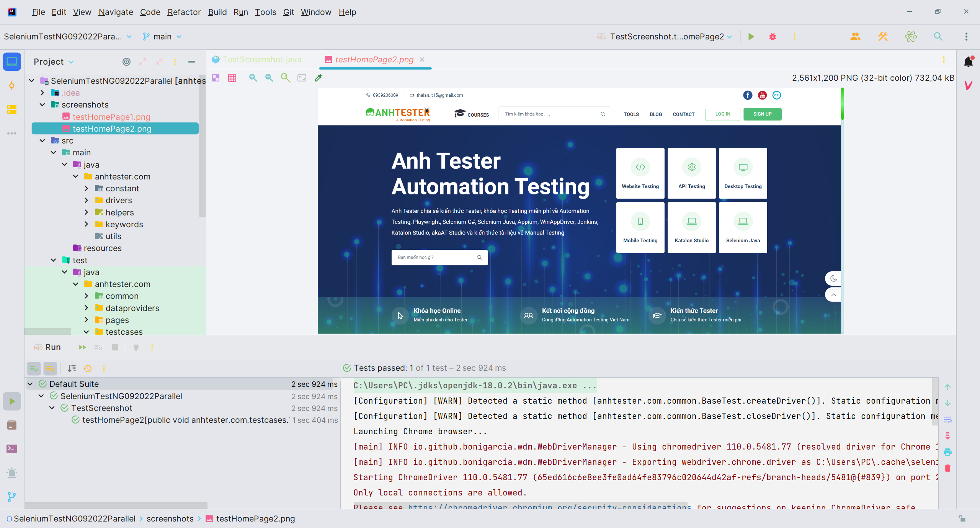
Task: Collapse the screenshots folder
Action: click(42, 105)
